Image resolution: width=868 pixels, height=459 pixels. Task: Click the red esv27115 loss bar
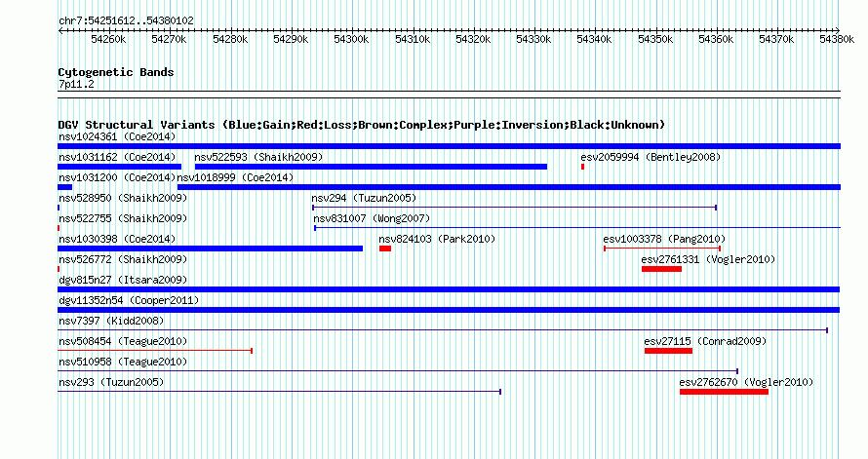668,351
